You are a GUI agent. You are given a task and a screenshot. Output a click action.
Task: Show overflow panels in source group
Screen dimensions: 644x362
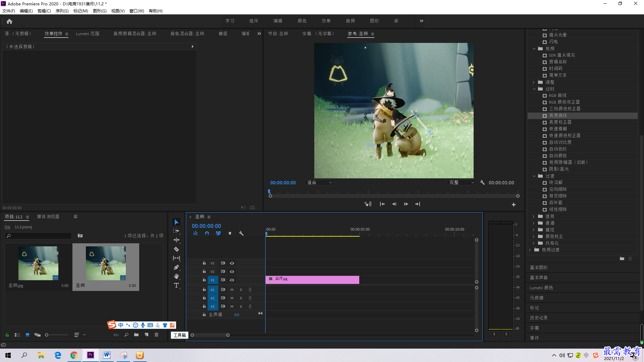point(259,34)
